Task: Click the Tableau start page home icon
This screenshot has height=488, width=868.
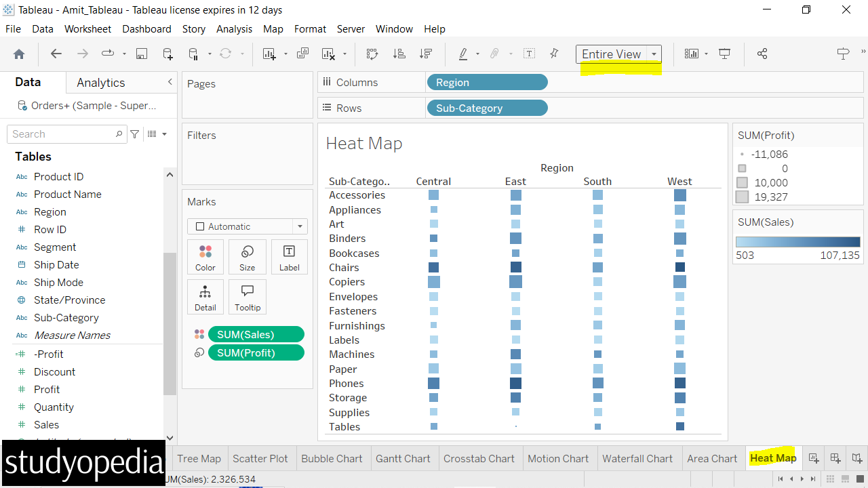Action: click(x=19, y=54)
